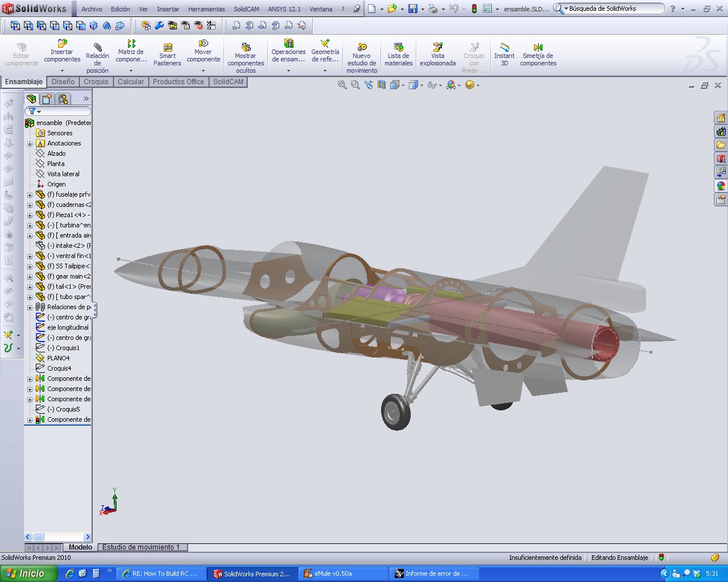Click the Print icon
The width and height of the screenshot is (728, 582).
pyautogui.click(x=433, y=9)
